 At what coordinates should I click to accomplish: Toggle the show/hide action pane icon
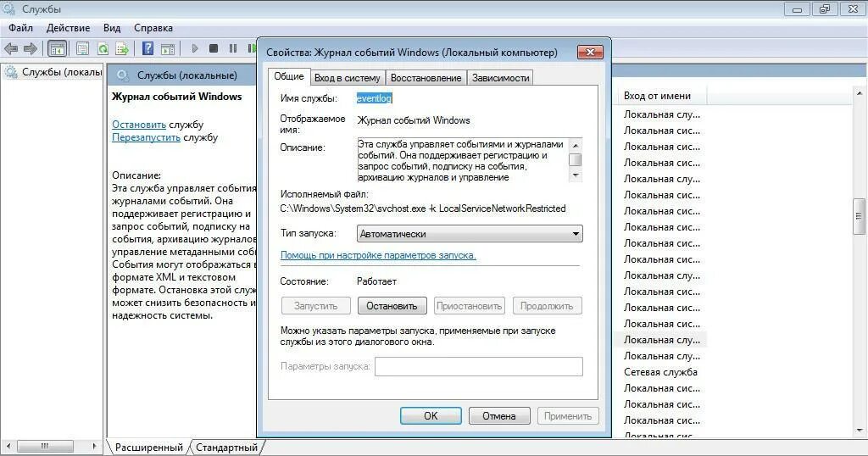point(168,48)
